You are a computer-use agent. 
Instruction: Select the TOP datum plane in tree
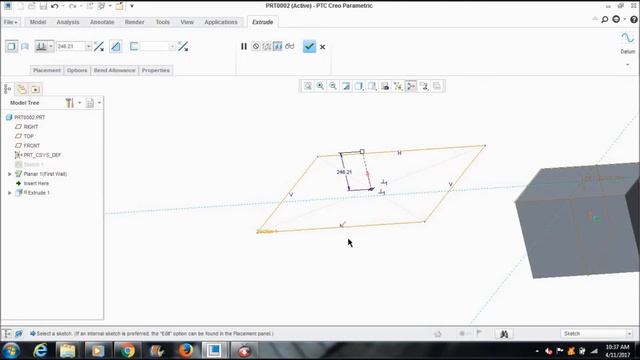[x=29, y=136]
